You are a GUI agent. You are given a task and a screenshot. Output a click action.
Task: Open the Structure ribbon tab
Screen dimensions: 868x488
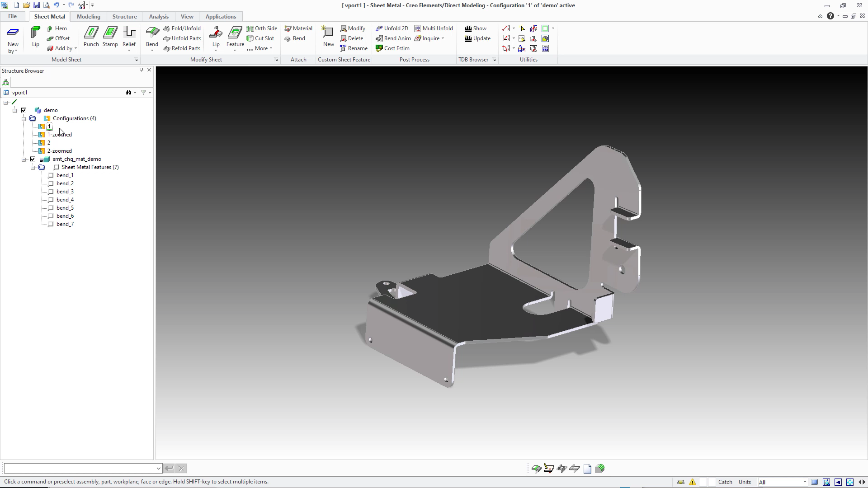[x=124, y=17]
